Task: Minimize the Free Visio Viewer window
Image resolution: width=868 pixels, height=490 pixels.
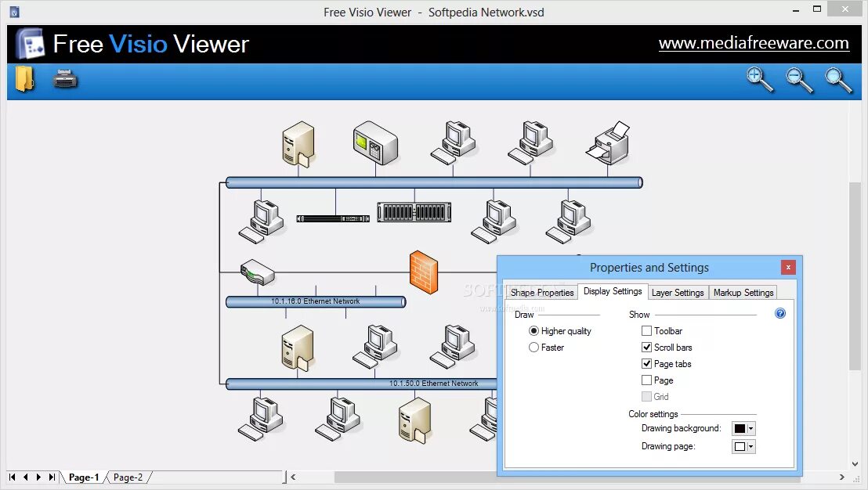Action: [796, 10]
